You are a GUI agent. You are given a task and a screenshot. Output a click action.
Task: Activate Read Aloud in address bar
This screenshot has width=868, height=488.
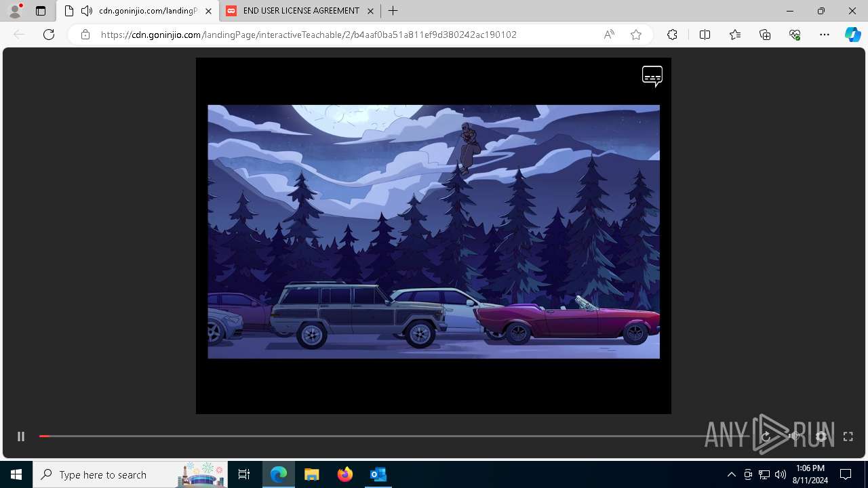coord(609,35)
